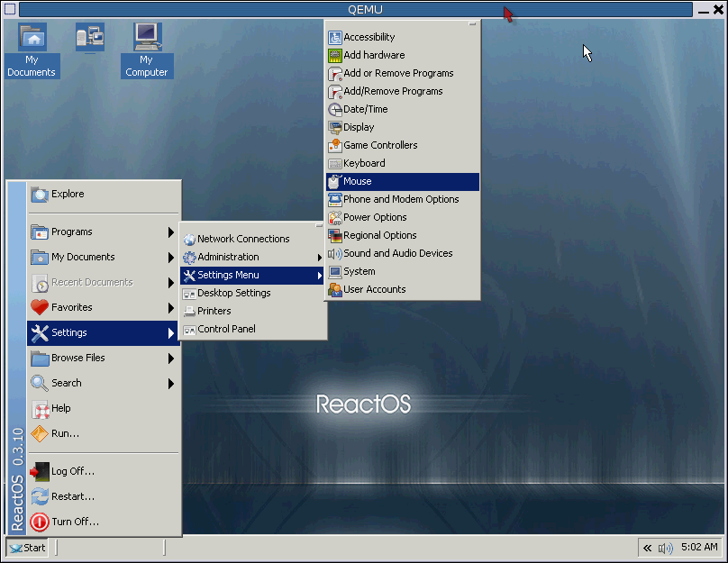Click the Display monitor icon
The width and height of the screenshot is (728, 563).
coord(335,127)
